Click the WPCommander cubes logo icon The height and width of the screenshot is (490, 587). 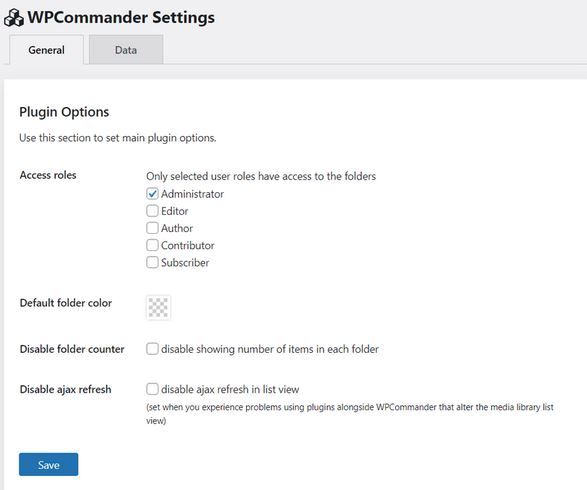coord(14,18)
